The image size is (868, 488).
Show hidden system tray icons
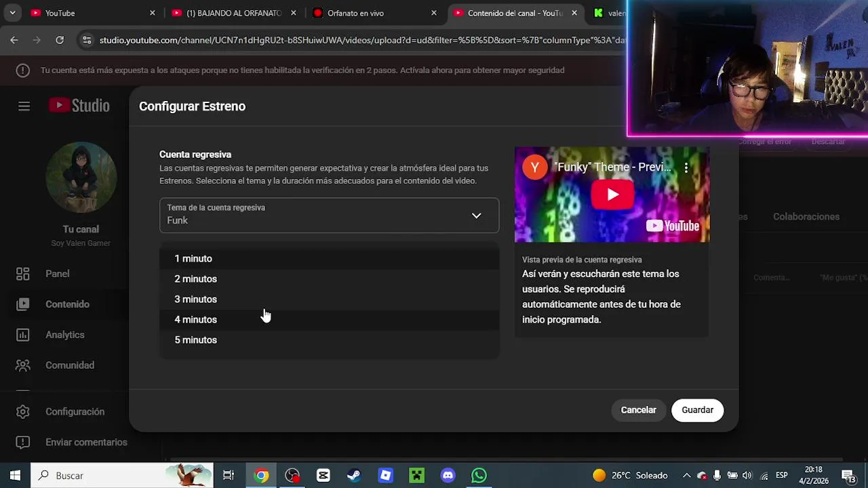click(x=686, y=476)
